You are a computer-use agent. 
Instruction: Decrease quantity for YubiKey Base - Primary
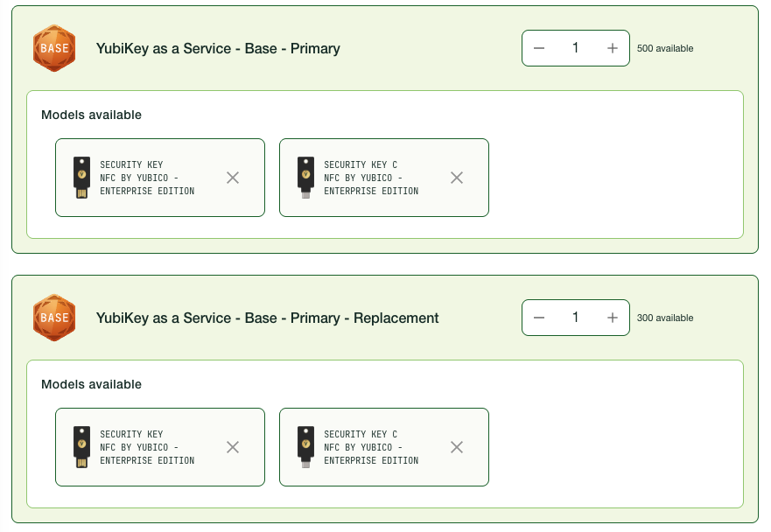tap(539, 48)
